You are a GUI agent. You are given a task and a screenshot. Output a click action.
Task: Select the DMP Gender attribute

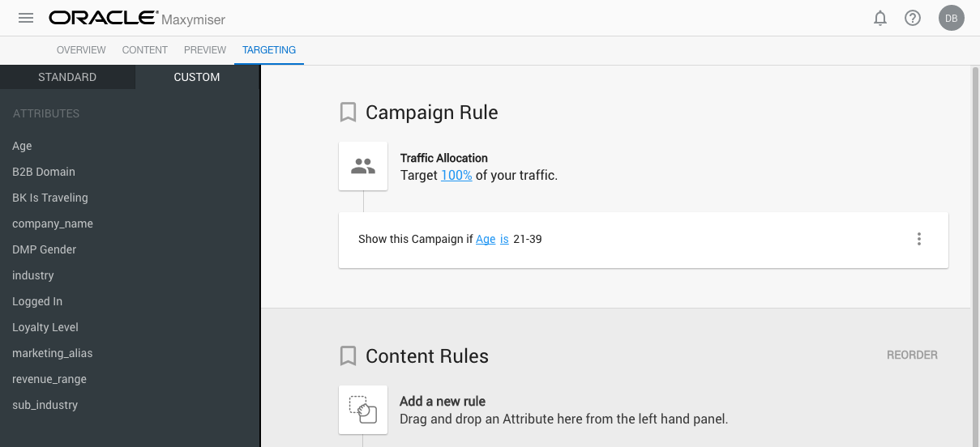pos(45,249)
